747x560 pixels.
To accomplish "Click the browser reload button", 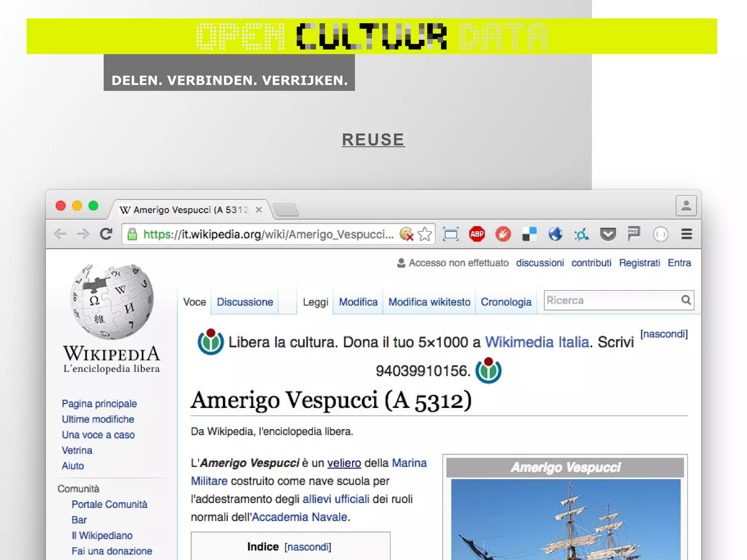I will pyautogui.click(x=106, y=234).
